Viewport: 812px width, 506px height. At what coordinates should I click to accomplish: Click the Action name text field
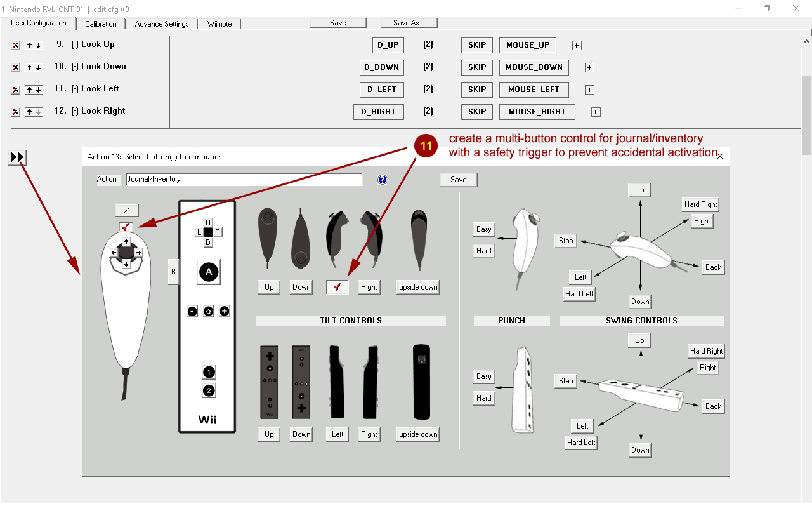coord(244,180)
